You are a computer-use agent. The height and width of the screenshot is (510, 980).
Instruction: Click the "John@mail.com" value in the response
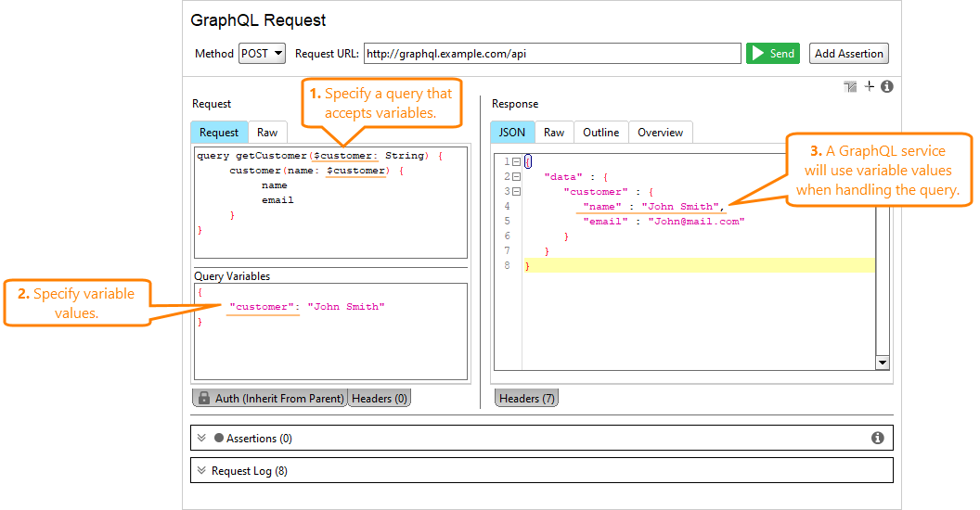(696, 222)
